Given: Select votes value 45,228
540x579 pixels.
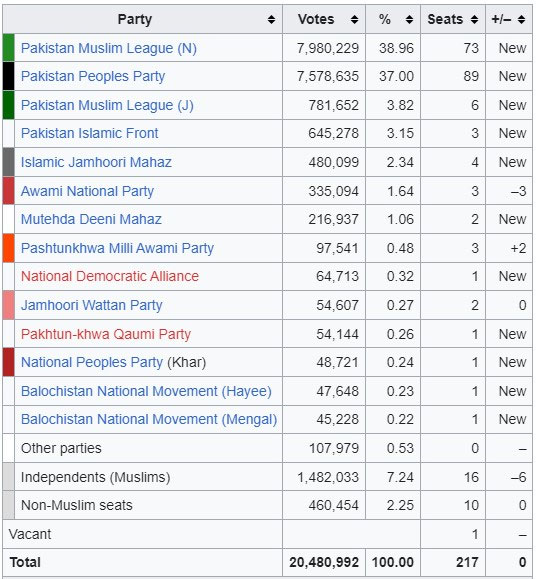Looking at the screenshot, I should [337, 419].
